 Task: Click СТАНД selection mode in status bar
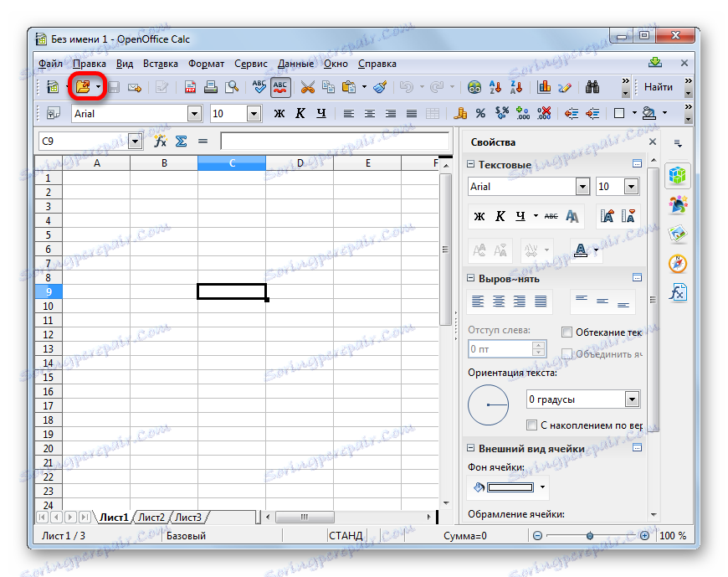coord(346,536)
